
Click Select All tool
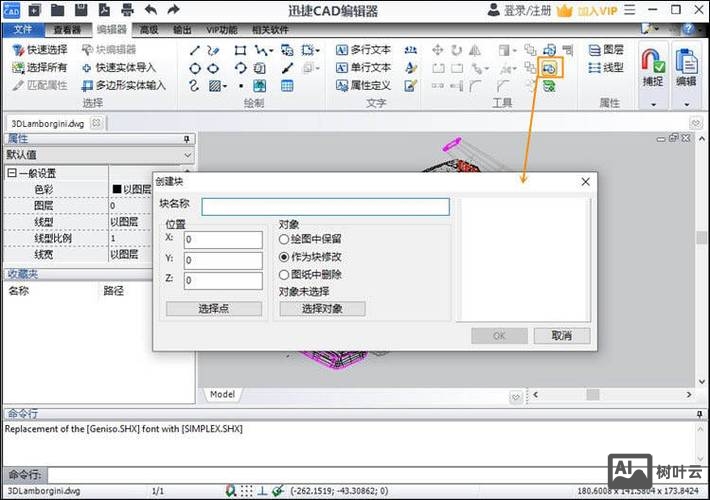point(40,68)
